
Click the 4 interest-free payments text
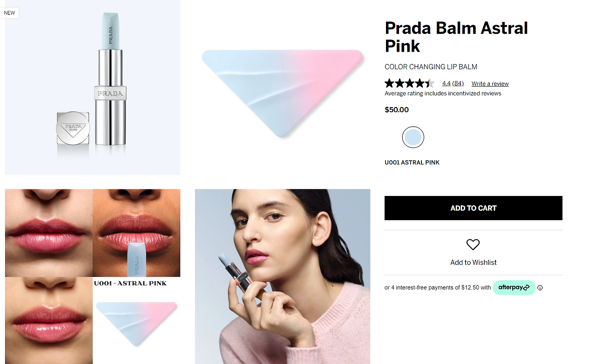(x=438, y=288)
